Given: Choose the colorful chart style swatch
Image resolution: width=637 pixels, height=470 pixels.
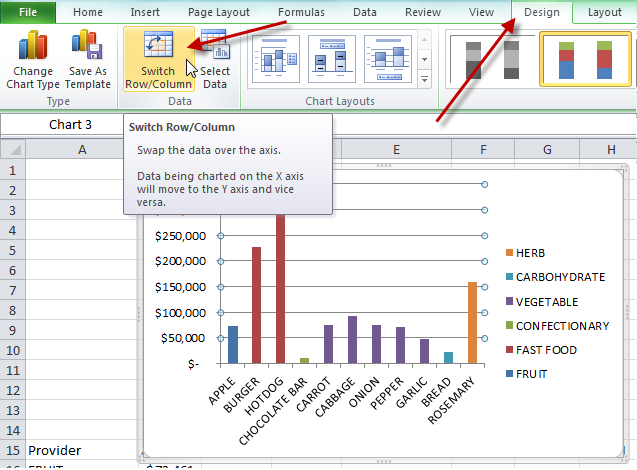Looking at the screenshot, I should tap(585, 60).
